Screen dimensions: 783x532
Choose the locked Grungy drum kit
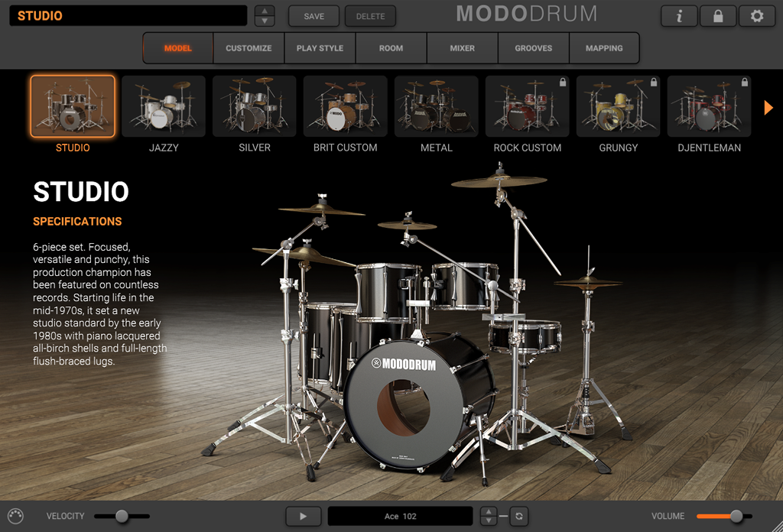(618, 106)
